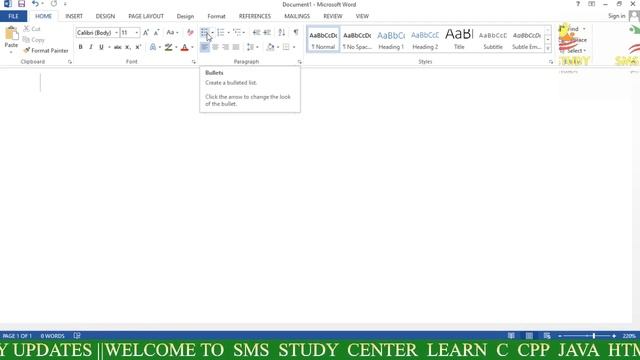This screenshot has height=360, width=640.
Task: Apply the Subtitle style
Action: 493,40
